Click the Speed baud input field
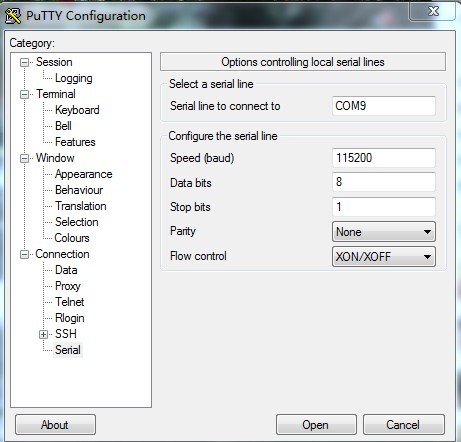Screen dimensions: 461x442 (x=384, y=158)
